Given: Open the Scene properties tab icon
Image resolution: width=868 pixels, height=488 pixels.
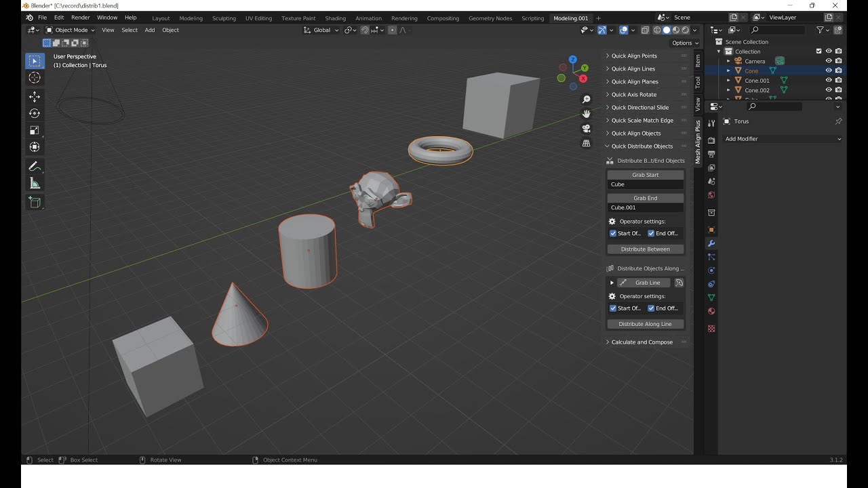Looking at the screenshot, I should point(711,181).
